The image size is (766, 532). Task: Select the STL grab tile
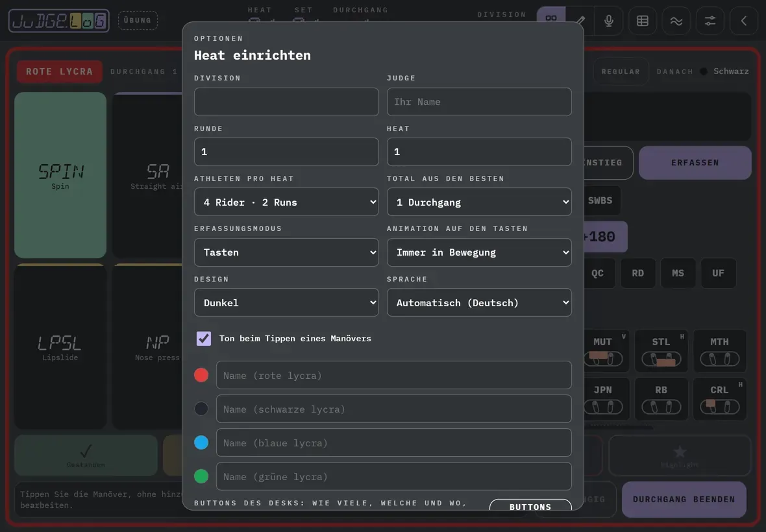point(661,350)
